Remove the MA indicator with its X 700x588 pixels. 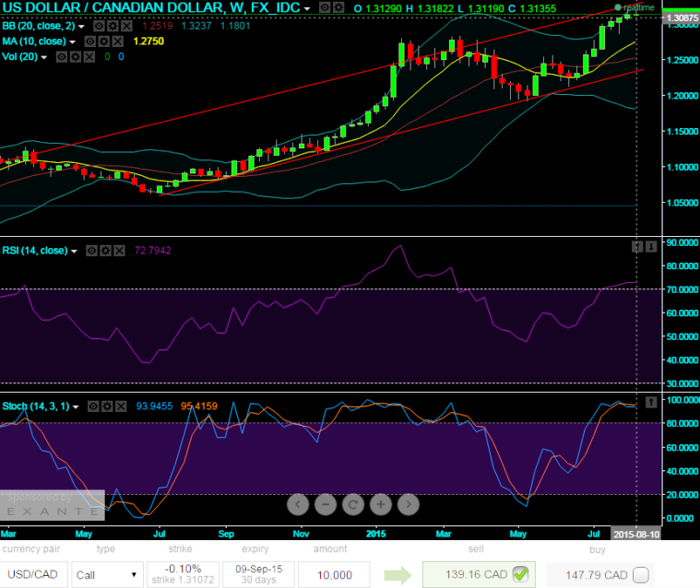pyautogui.click(x=118, y=41)
